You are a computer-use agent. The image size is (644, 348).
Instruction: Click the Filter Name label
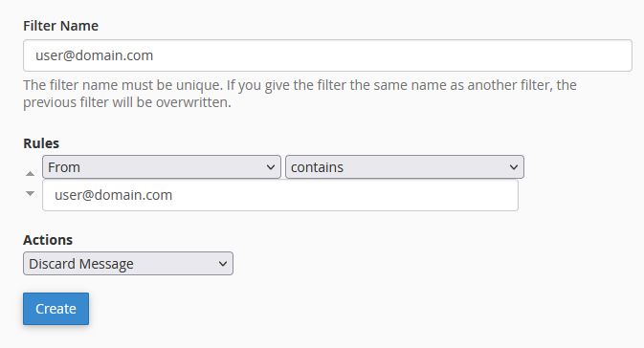point(61,26)
